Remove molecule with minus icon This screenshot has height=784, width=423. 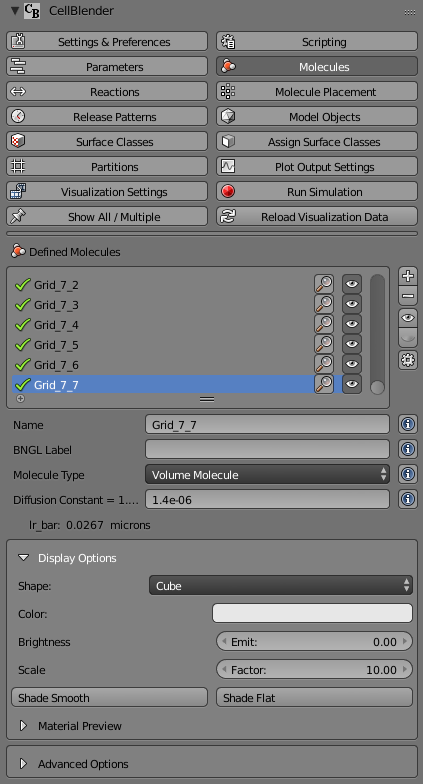pyautogui.click(x=408, y=296)
